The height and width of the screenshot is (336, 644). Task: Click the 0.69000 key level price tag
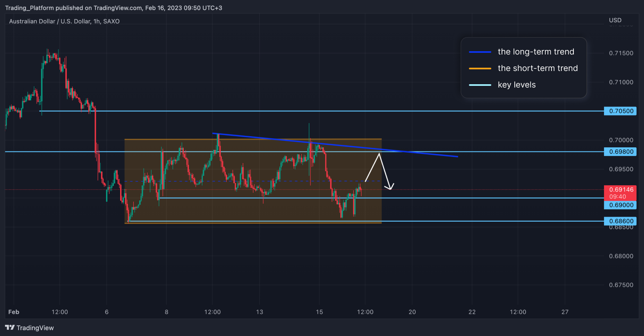(x=620, y=205)
